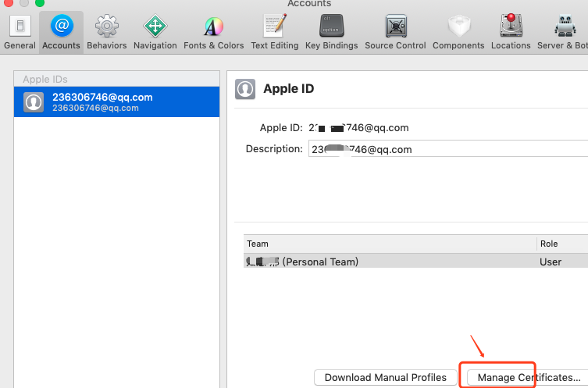Viewport: 588px width, 388px height.
Task: Switch to Navigation preferences
Action: coord(155,33)
